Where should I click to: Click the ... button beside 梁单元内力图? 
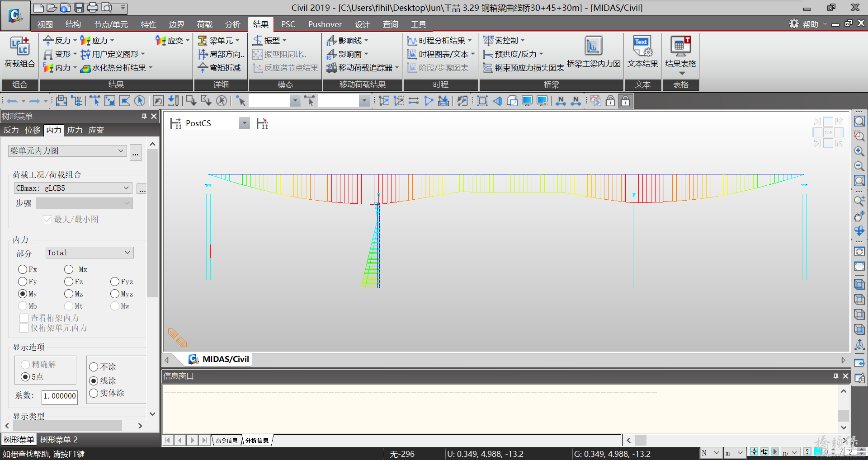tap(136, 153)
